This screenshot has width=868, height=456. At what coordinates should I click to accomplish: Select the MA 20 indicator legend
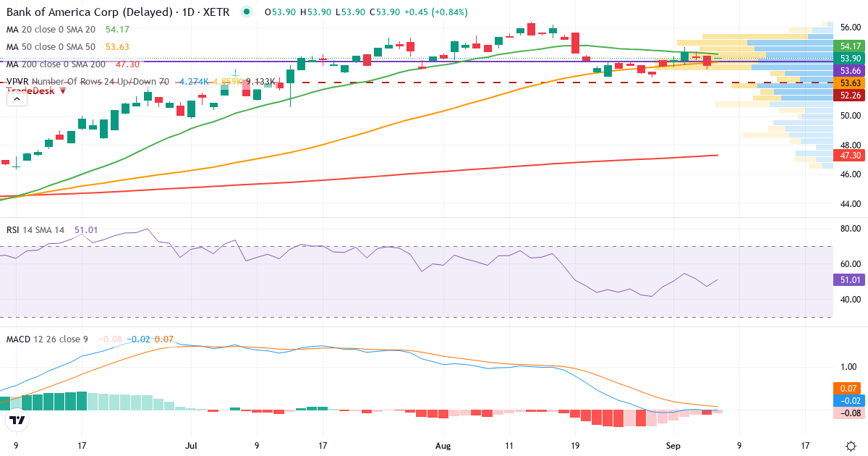click(x=51, y=29)
